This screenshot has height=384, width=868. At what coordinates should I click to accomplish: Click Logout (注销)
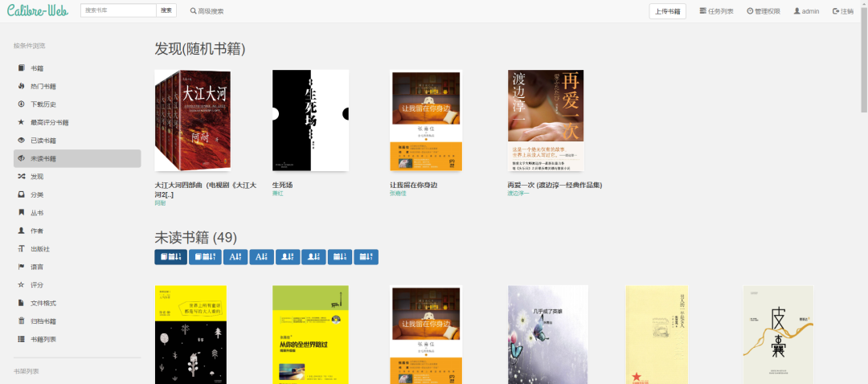click(842, 11)
